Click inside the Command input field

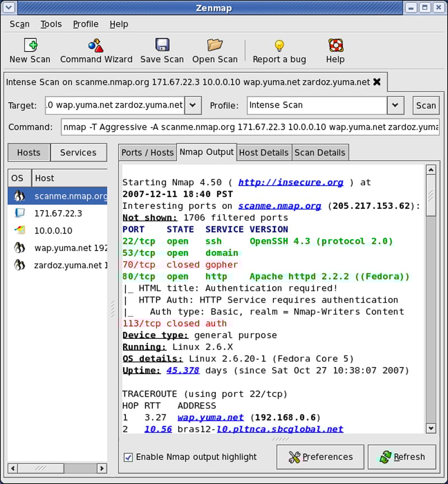pos(224,127)
